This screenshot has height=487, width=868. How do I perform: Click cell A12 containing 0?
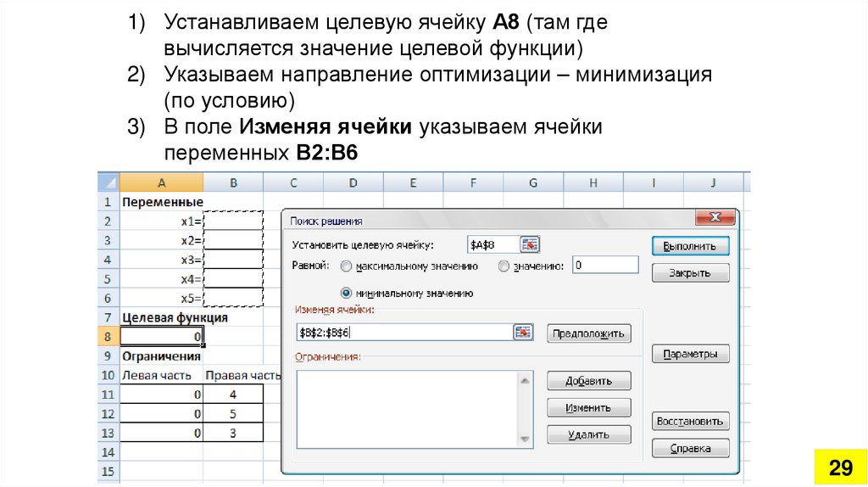(x=161, y=414)
